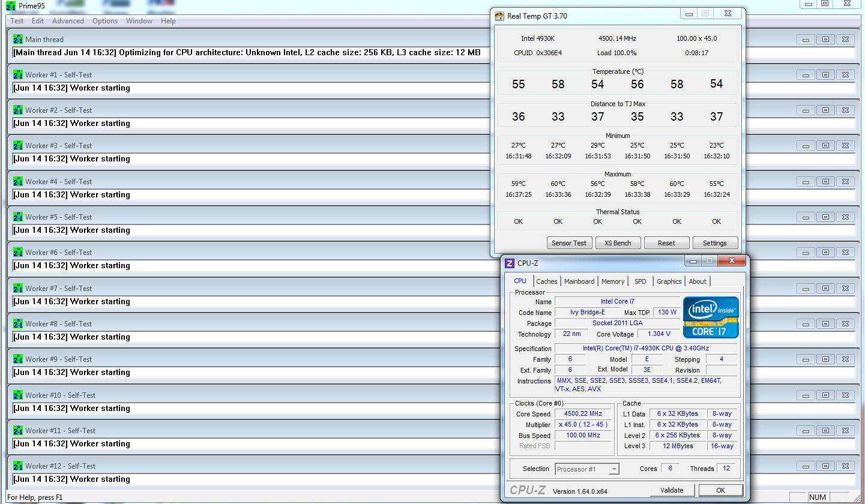The height and width of the screenshot is (504, 865).
Task: Click the Core Speed value field in CPU-Z
Action: click(x=582, y=414)
